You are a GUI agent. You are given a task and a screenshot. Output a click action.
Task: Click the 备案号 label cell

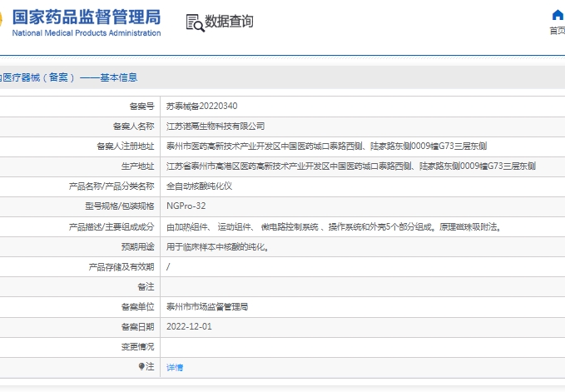[x=141, y=107]
